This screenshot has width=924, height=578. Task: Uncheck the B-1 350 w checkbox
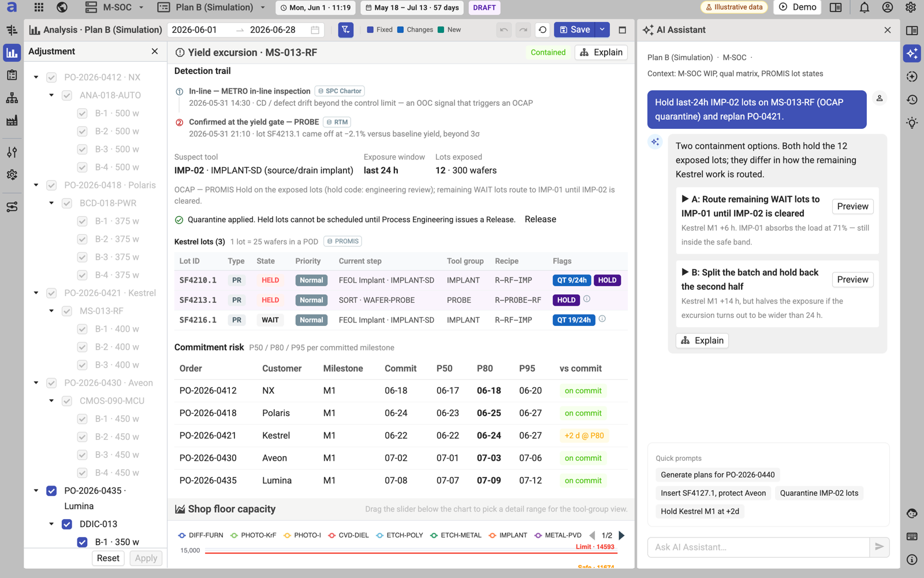pyautogui.click(x=83, y=542)
